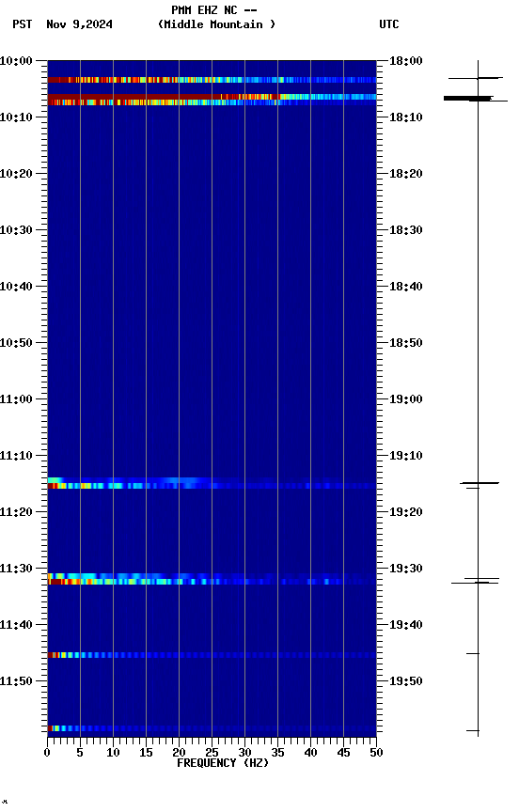Click the first spectrogram event band near 10:03

click(x=212, y=80)
